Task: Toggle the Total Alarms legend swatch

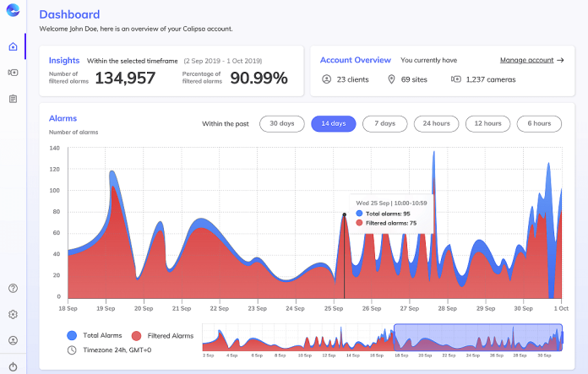Action: pyautogui.click(x=72, y=336)
